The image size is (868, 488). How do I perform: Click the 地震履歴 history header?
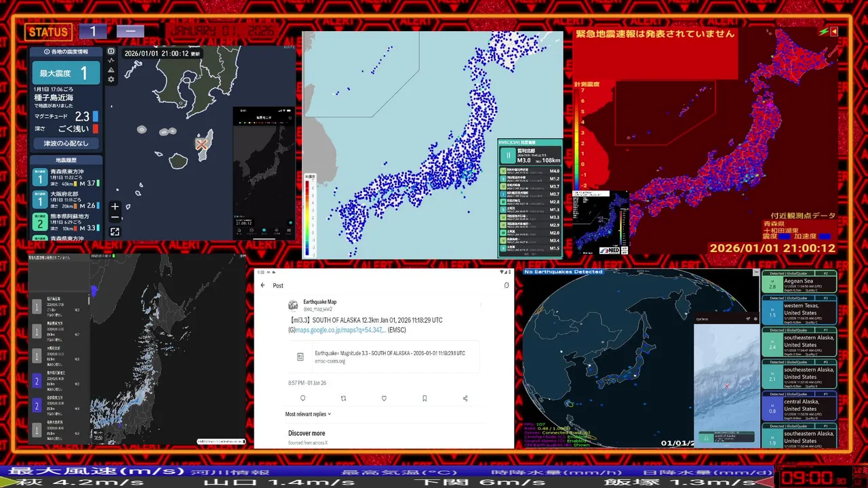point(66,160)
